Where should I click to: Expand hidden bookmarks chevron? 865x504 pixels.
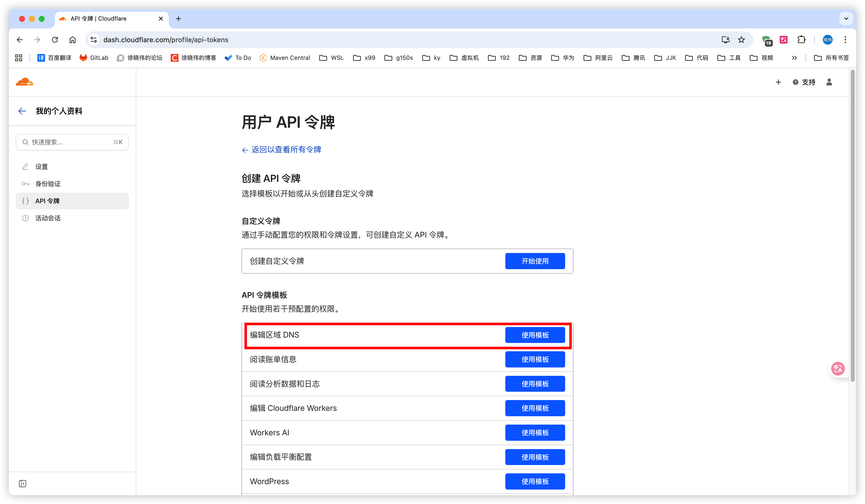(x=794, y=58)
